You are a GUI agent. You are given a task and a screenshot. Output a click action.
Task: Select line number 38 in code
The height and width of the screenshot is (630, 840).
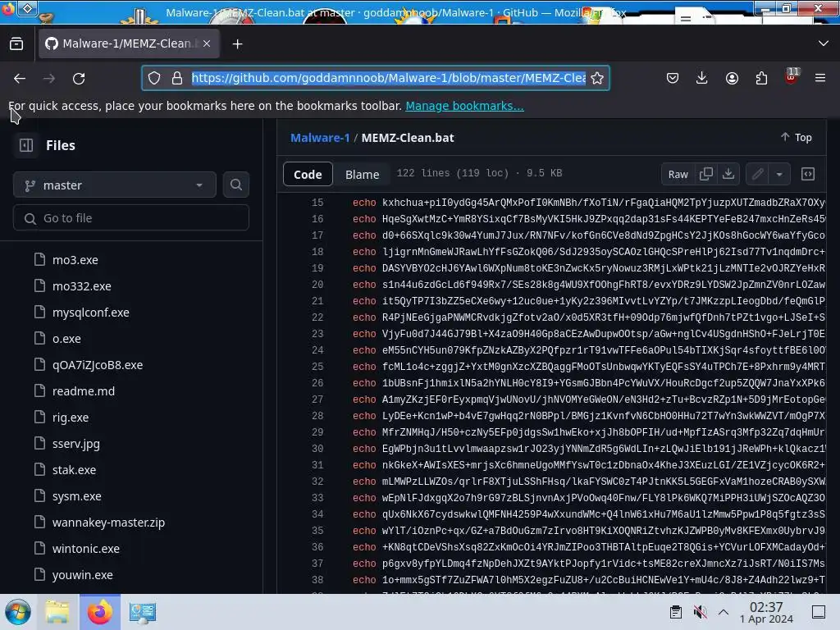coord(317,580)
